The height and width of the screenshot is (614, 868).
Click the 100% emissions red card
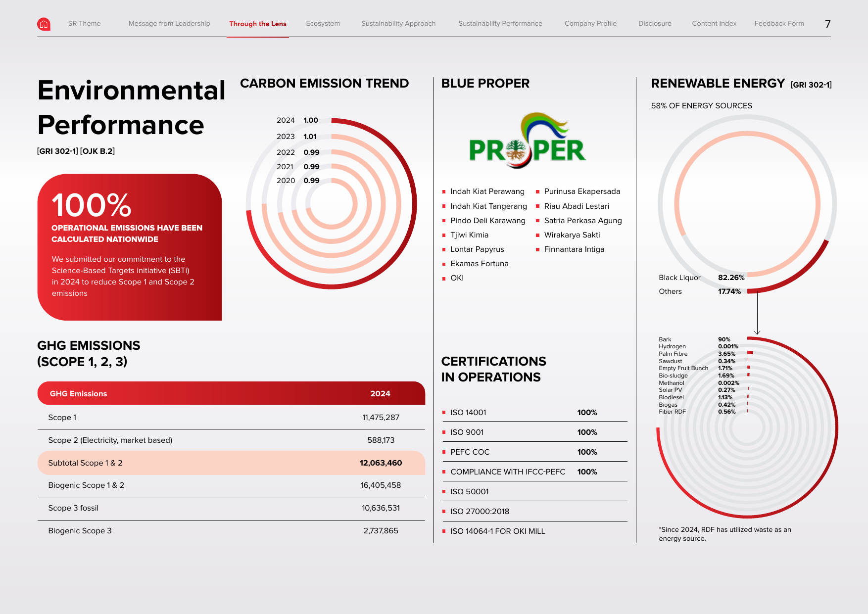pyautogui.click(x=130, y=247)
